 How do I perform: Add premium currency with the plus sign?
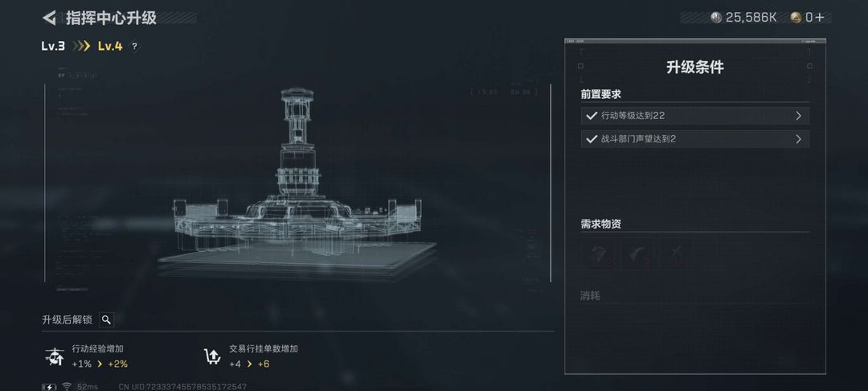(x=819, y=18)
